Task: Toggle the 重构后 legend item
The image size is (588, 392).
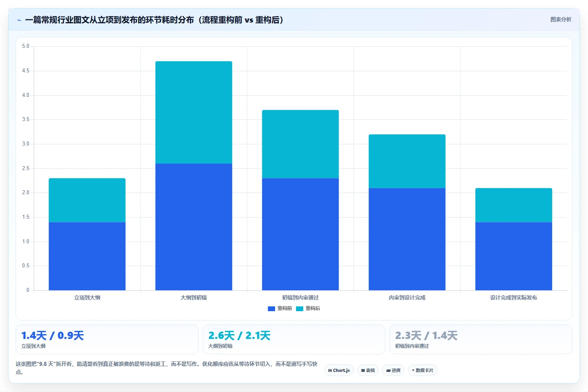Action: [x=308, y=308]
